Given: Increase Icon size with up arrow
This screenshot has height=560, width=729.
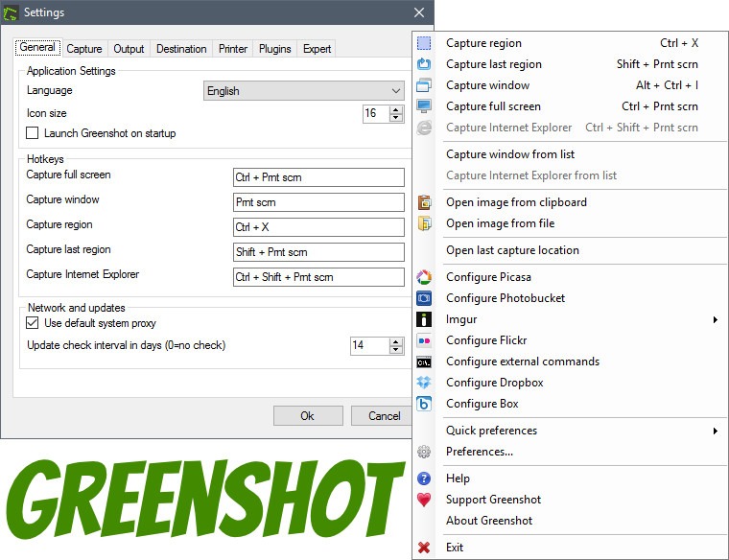Looking at the screenshot, I should pyautogui.click(x=395, y=109).
